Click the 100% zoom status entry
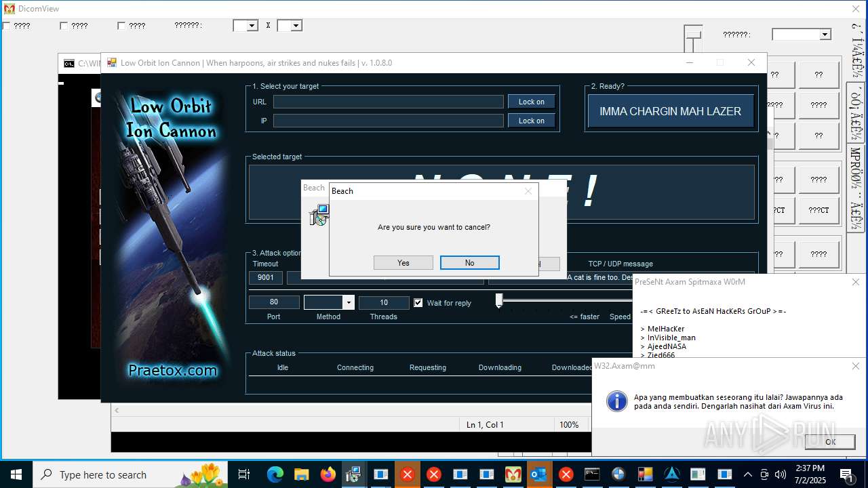The image size is (868, 488). [x=569, y=425]
